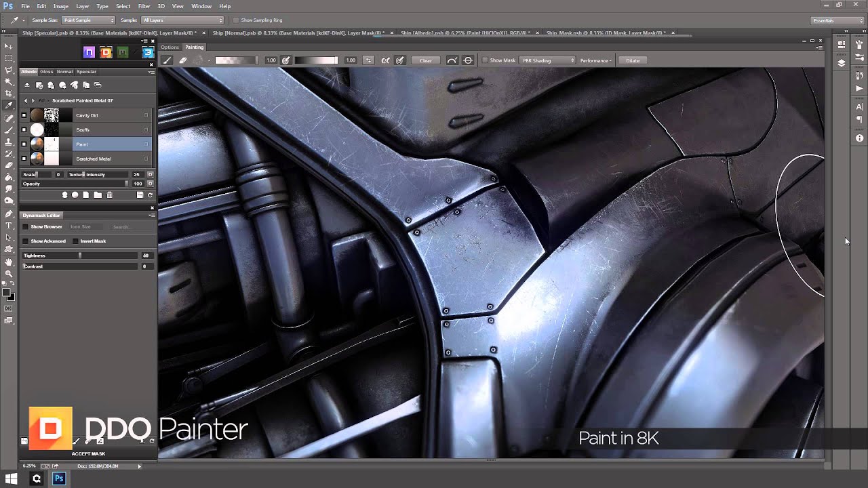Open the NDO suite icon

(x=90, y=52)
